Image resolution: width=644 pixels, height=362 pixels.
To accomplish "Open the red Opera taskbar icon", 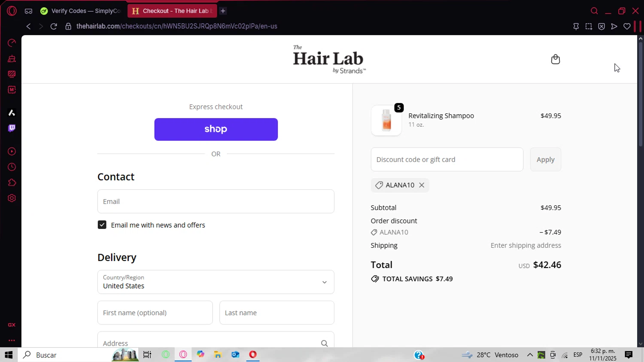I will click(x=253, y=355).
